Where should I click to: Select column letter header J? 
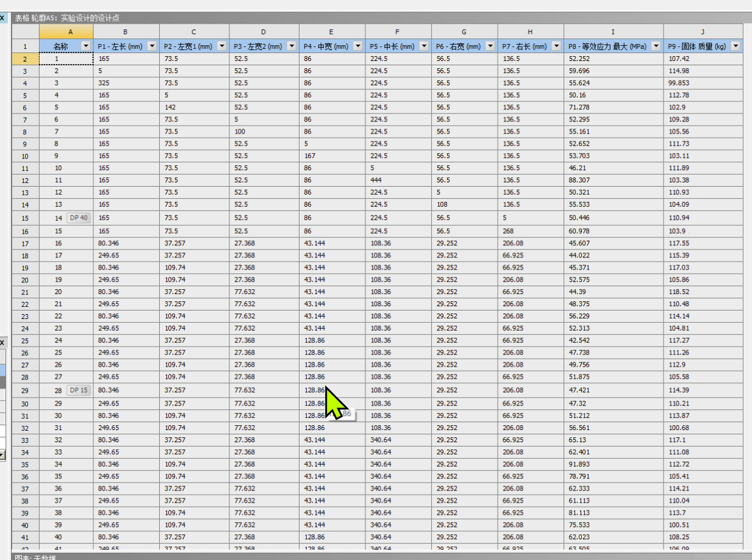click(703, 32)
